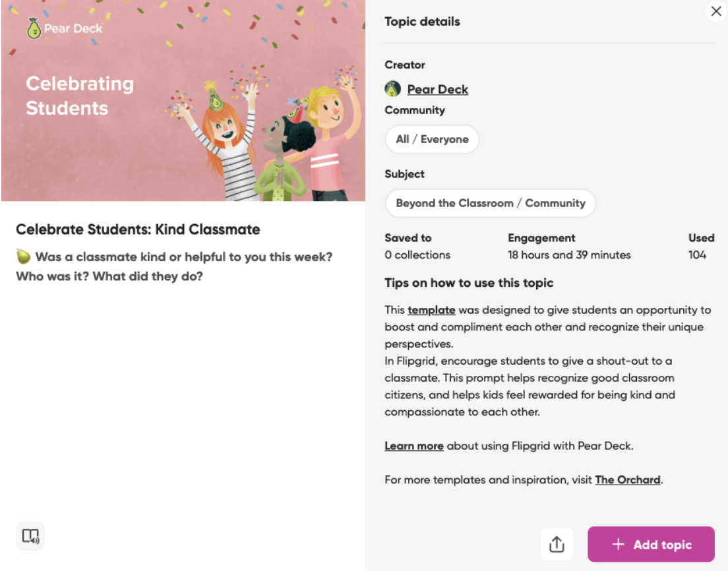Open the Pear Deck creator profile link
This screenshot has height=571, width=728.
tap(438, 89)
